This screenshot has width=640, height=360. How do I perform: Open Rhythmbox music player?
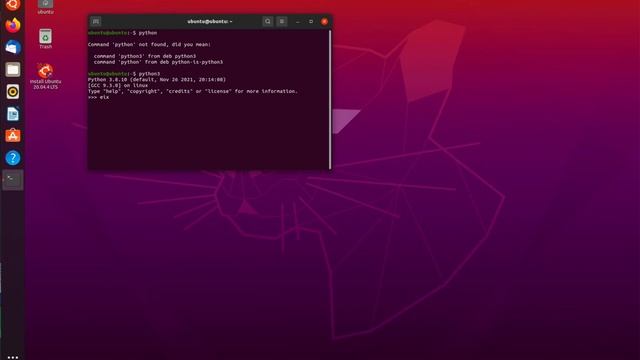click(13, 91)
